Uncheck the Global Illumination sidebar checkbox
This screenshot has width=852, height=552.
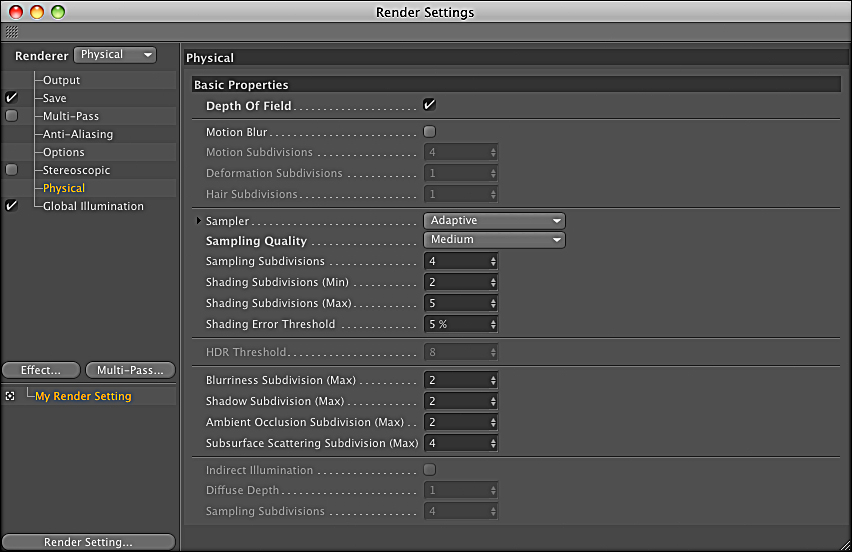11,206
